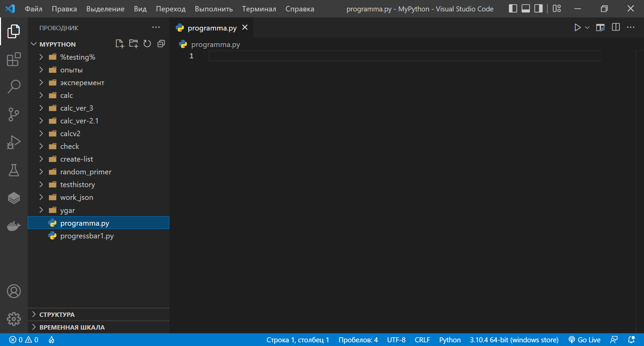The width and height of the screenshot is (644, 346).
Task: Open the Run and Debug view
Action: tap(14, 142)
